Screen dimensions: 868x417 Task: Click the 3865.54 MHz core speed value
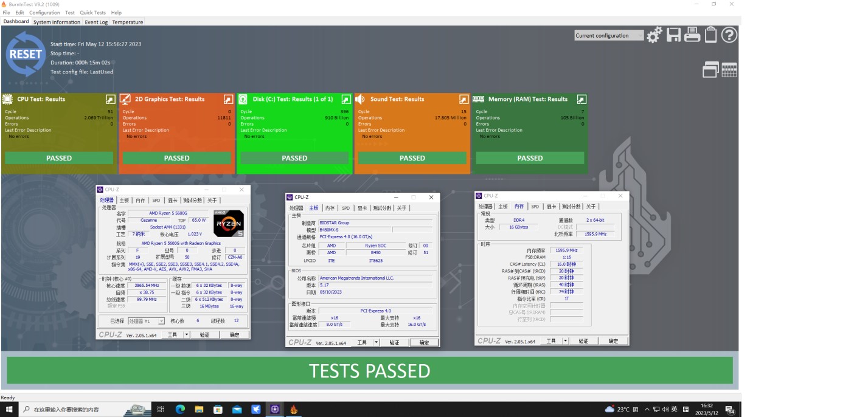click(146, 285)
